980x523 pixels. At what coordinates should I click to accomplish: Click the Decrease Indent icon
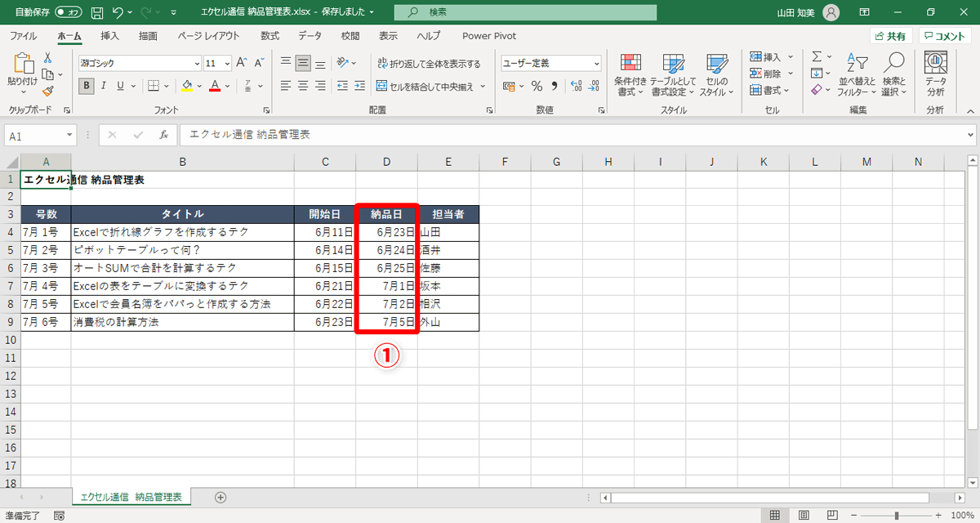click(343, 85)
